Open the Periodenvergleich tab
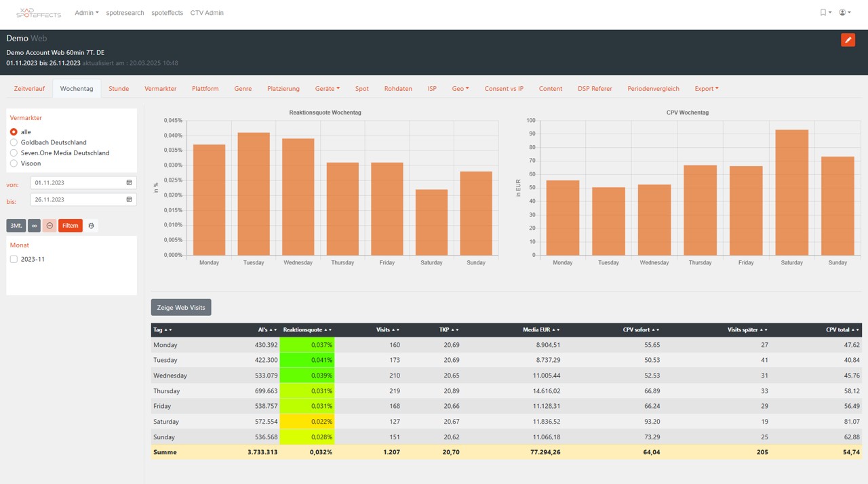This screenshot has width=868, height=484. (653, 89)
